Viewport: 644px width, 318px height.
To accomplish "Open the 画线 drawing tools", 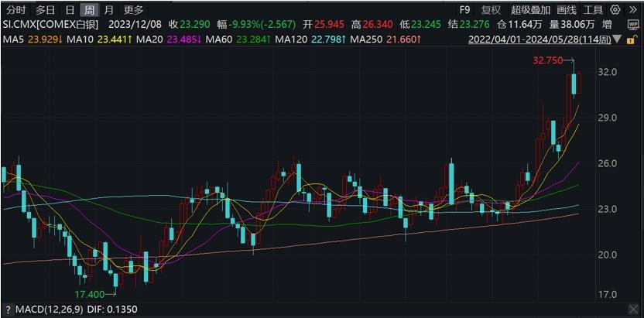I will tap(567, 9).
